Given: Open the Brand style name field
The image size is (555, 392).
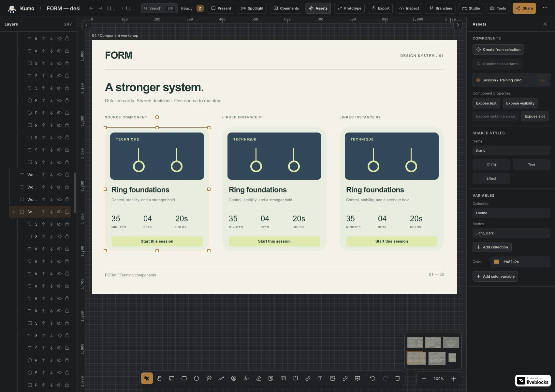Looking at the screenshot, I should (511, 150).
